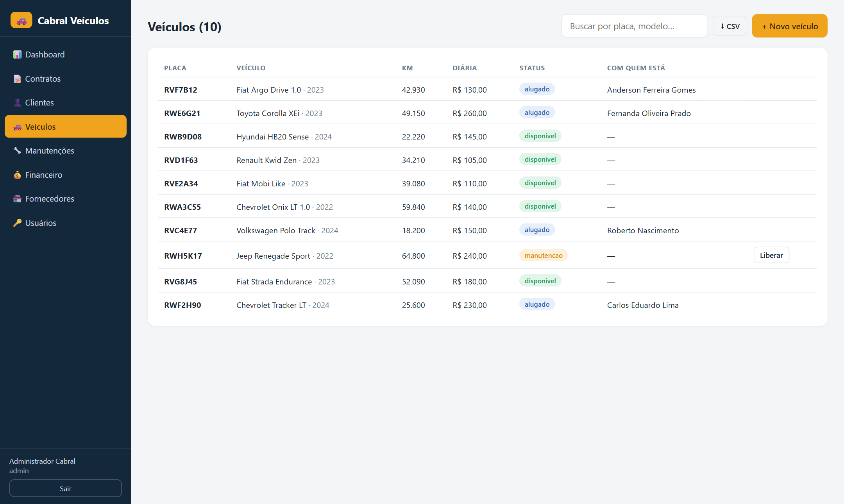The height and width of the screenshot is (504, 844).
Task: Click Liberar for the Jeep Renegade Sport
Action: tap(771, 255)
